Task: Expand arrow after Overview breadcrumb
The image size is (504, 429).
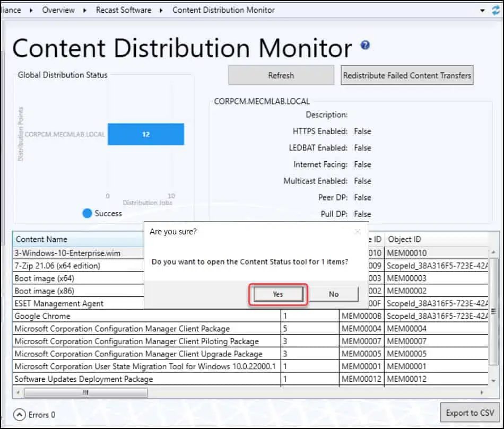Action: tap(85, 10)
